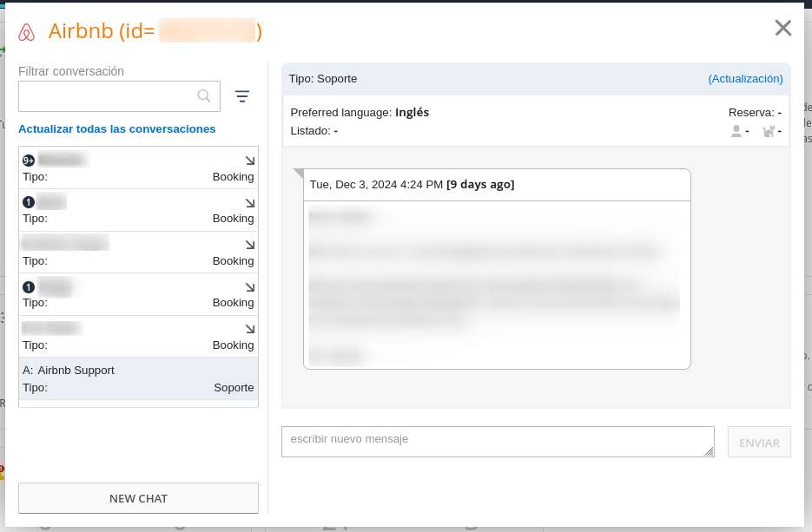Click the Listado: - text
The width and height of the screenshot is (812, 532).
pos(314,131)
